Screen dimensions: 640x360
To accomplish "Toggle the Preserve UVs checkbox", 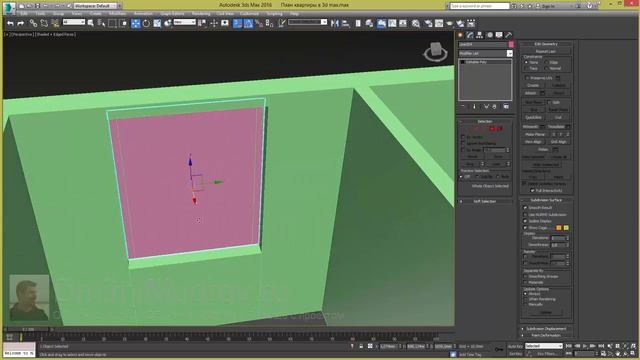I will 527,78.
